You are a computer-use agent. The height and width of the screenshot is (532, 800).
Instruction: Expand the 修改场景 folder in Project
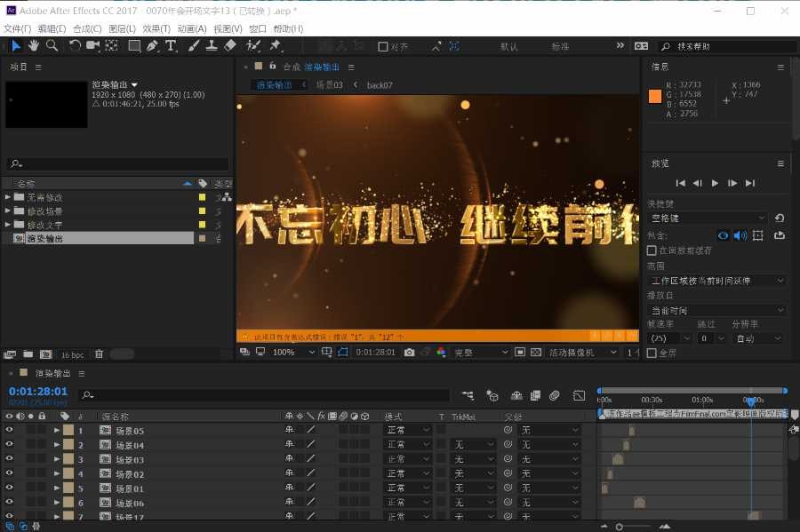[x=8, y=210]
